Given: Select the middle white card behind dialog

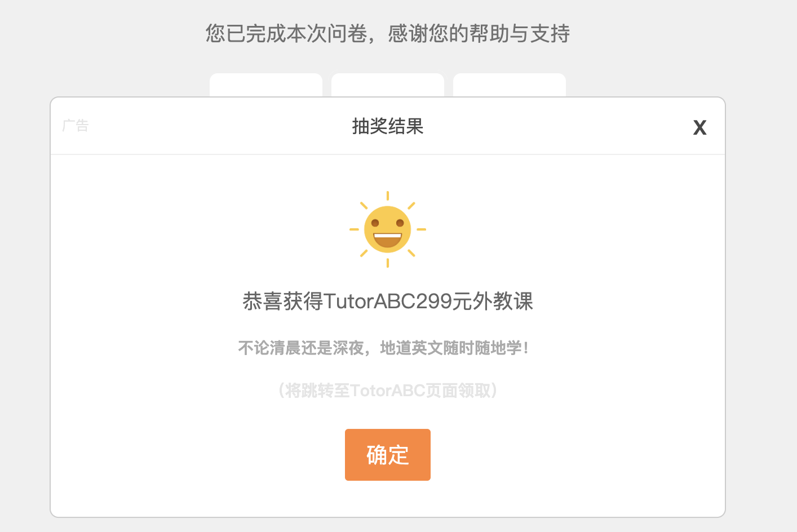Looking at the screenshot, I should [x=388, y=85].
